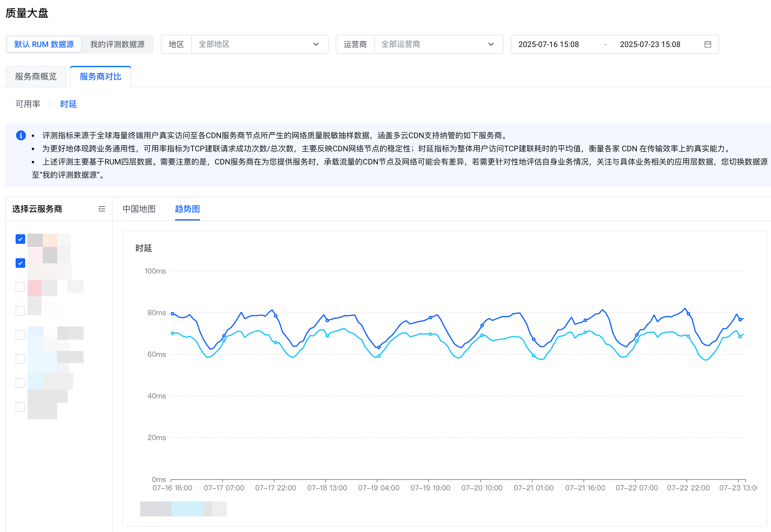This screenshot has height=532, width=771.
Task: Check the third provider checkbox
Action: pos(20,287)
